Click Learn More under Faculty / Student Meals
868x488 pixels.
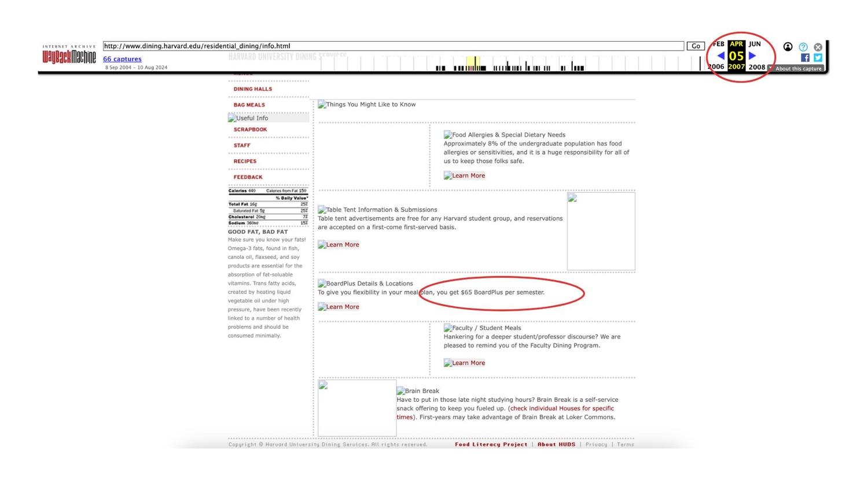coord(465,363)
